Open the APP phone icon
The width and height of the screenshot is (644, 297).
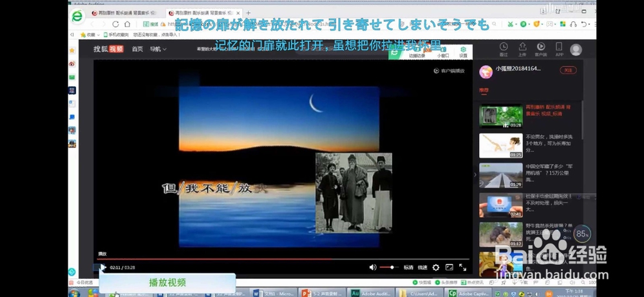click(559, 50)
